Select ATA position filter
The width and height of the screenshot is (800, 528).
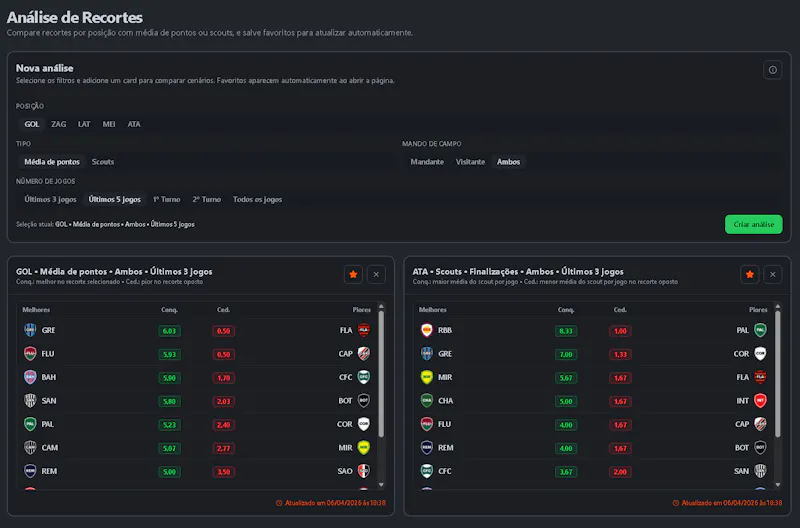[x=134, y=124]
